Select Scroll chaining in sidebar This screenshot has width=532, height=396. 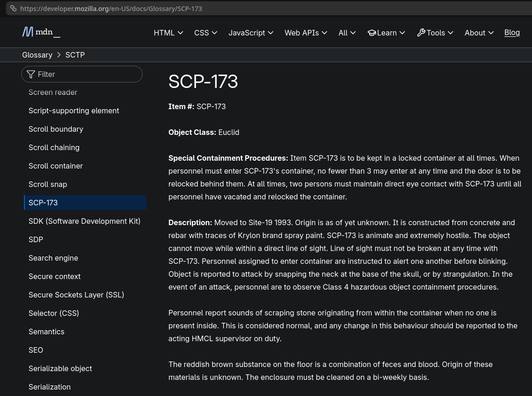tap(54, 148)
